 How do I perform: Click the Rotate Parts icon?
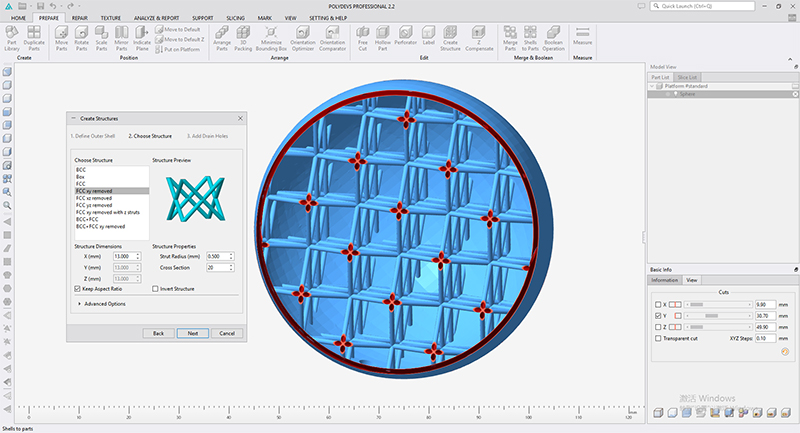[82, 38]
